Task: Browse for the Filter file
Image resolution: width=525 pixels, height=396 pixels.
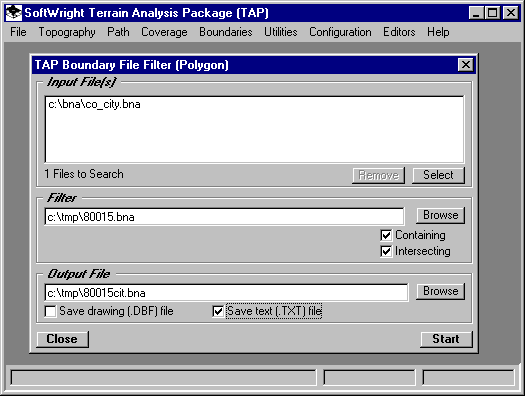Action: pos(441,215)
